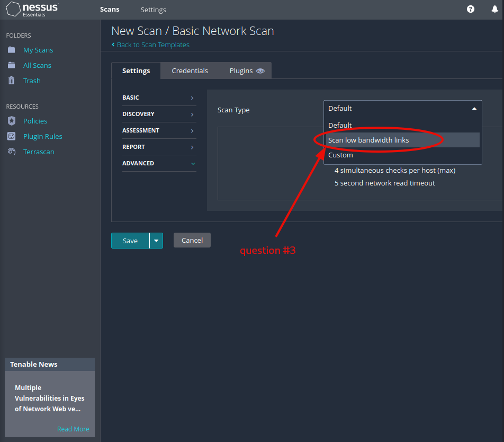Click the Nessus Essentials logo
Screen dimensions: 504x442
click(32, 10)
